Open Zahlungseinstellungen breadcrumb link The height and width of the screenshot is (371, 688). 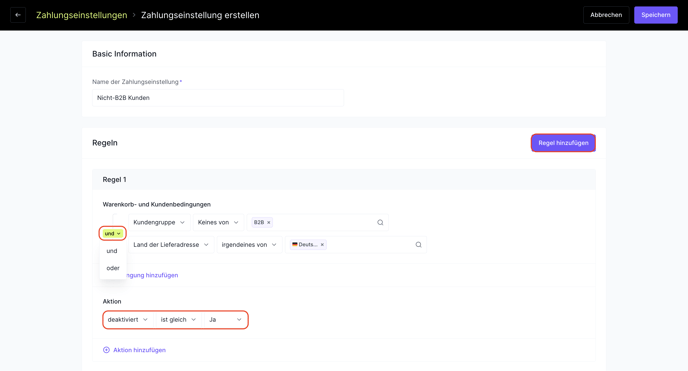(82, 15)
